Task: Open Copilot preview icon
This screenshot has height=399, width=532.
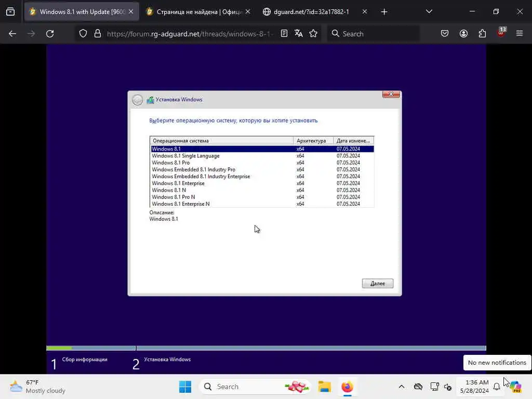Action: pyautogui.click(x=515, y=387)
